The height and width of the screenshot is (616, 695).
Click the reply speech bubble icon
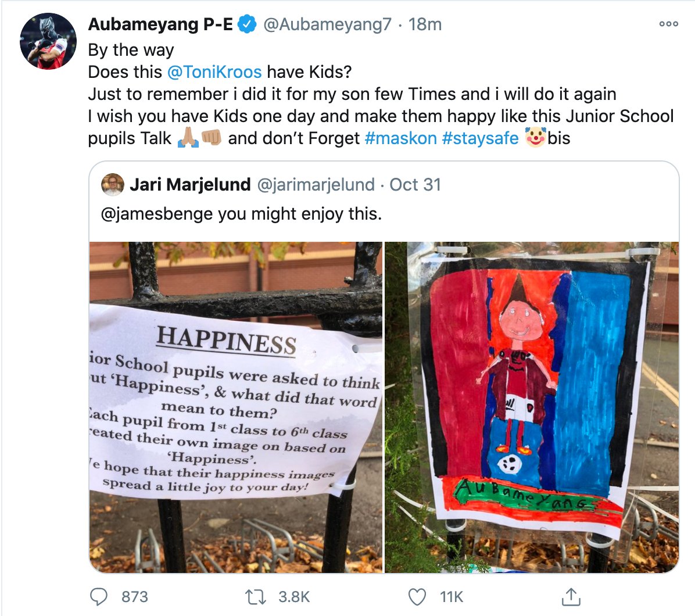pos(99,597)
